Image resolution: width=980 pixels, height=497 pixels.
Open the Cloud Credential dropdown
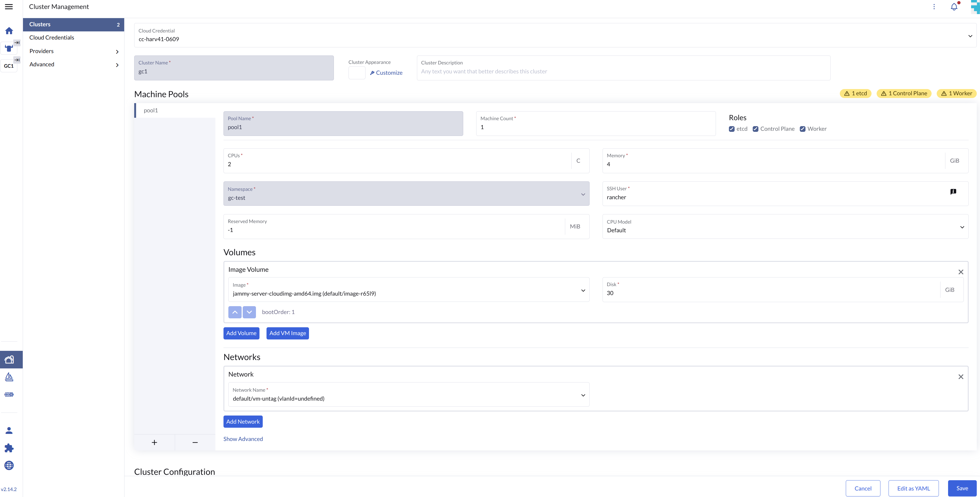click(555, 35)
